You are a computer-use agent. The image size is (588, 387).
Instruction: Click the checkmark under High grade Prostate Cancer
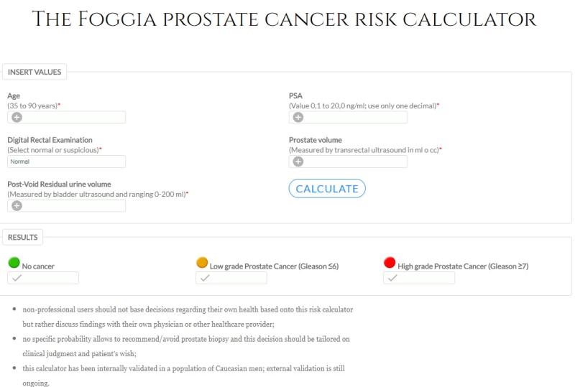click(x=392, y=278)
